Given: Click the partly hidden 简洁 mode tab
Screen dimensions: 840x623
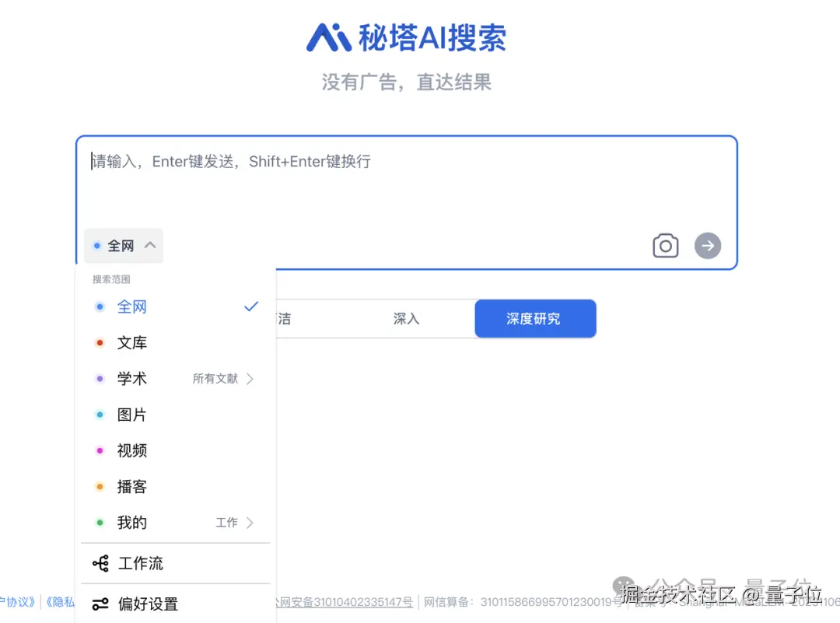Looking at the screenshot, I should pos(284,319).
